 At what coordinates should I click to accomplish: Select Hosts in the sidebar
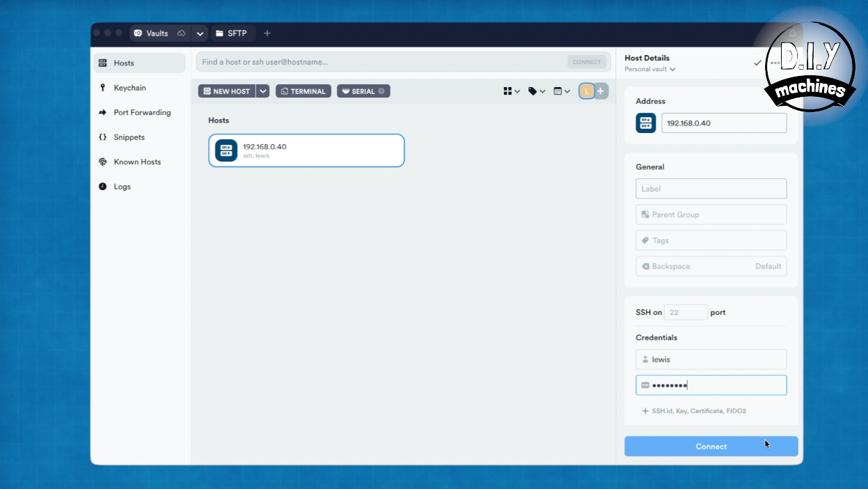[x=140, y=63]
